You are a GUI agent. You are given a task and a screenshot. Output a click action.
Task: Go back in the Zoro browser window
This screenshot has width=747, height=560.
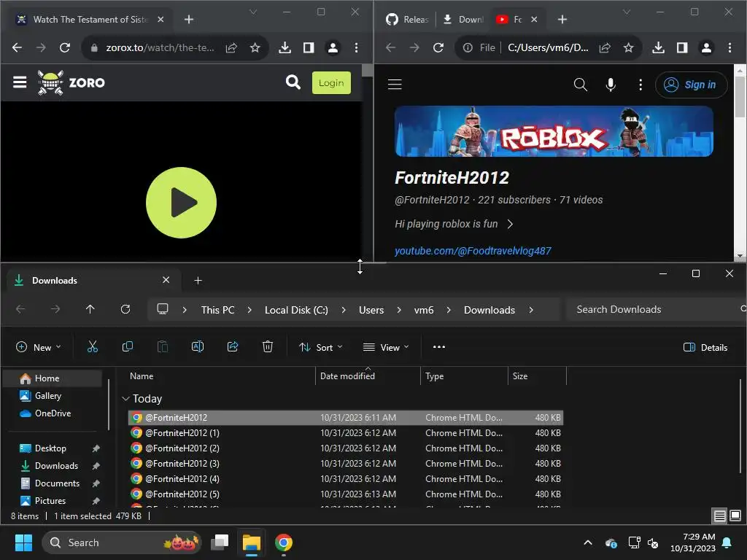(18, 47)
